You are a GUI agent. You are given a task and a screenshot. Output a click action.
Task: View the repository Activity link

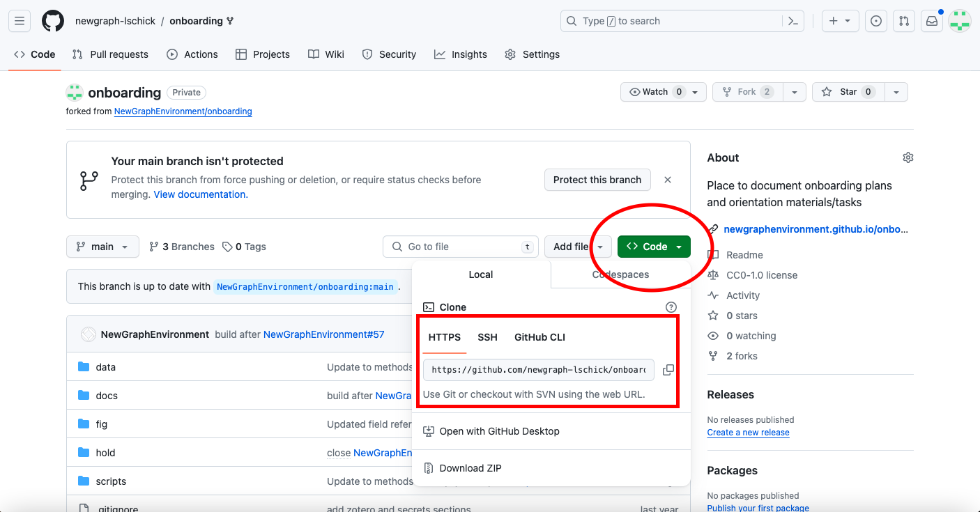734,295
